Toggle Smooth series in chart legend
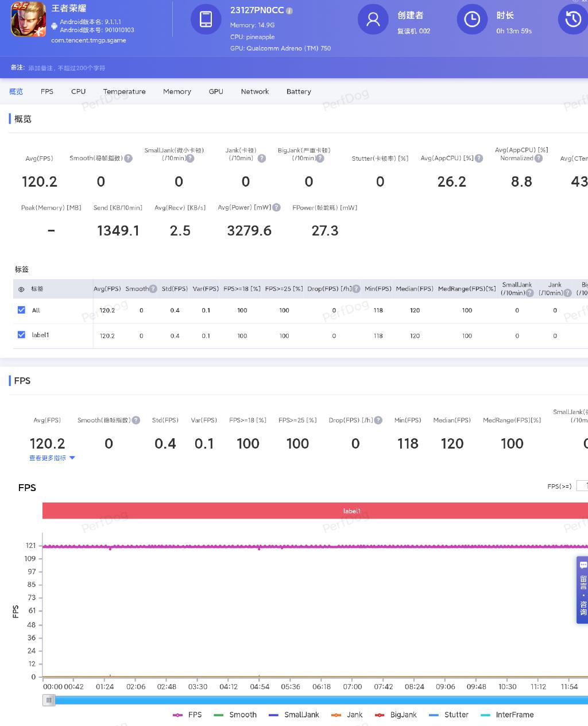The width and height of the screenshot is (588, 726). [x=235, y=715]
